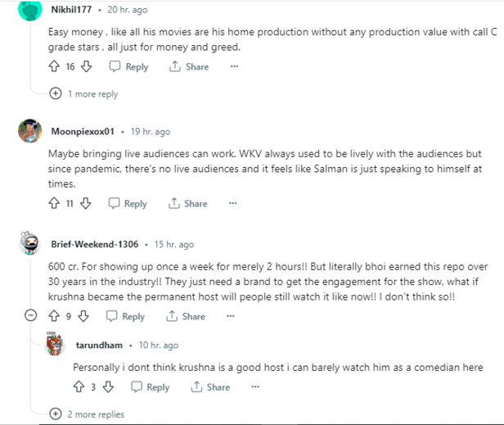Collapse Brief-Weekend-1306's comment thread
Image resolution: width=504 pixels, height=425 pixels.
click(30, 316)
